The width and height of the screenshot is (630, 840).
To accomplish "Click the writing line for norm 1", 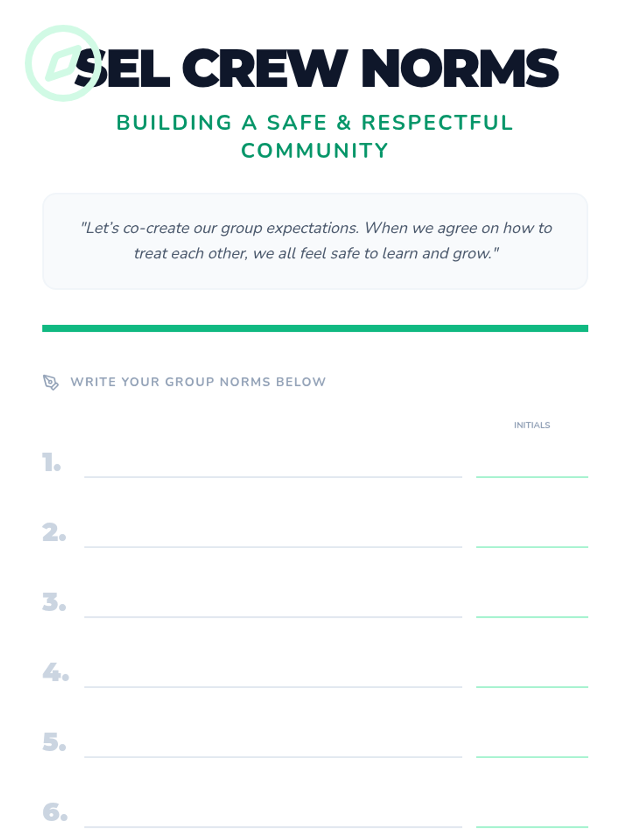I will [x=273, y=475].
